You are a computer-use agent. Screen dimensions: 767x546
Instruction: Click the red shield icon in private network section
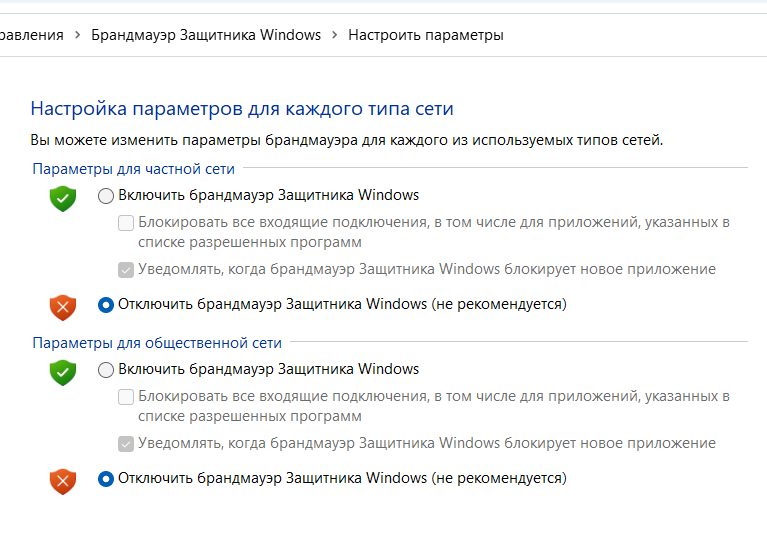tap(63, 306)
